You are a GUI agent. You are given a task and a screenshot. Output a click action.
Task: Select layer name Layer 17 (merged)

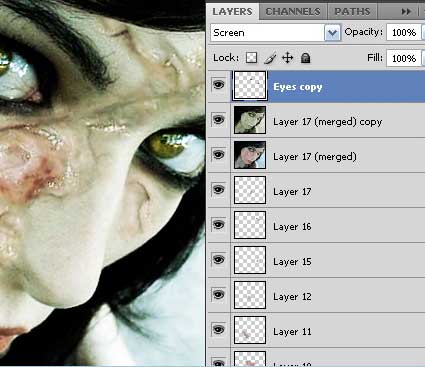click(315, 157)
